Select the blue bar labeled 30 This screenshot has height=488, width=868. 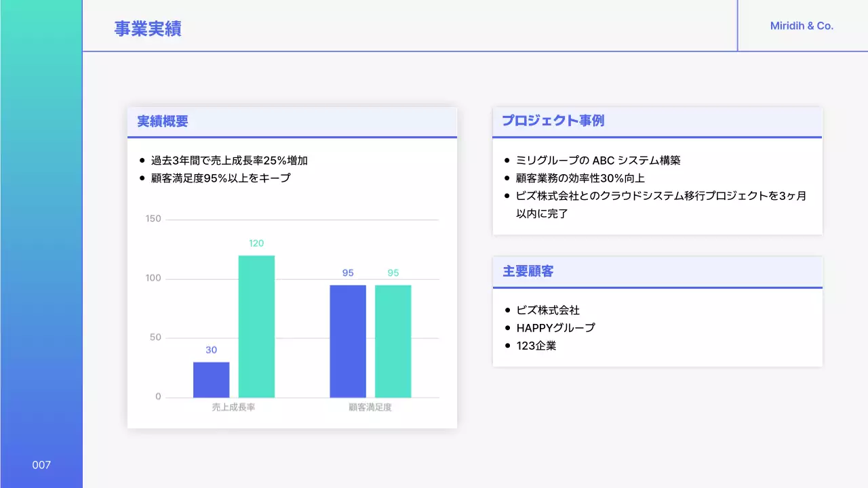211,378
